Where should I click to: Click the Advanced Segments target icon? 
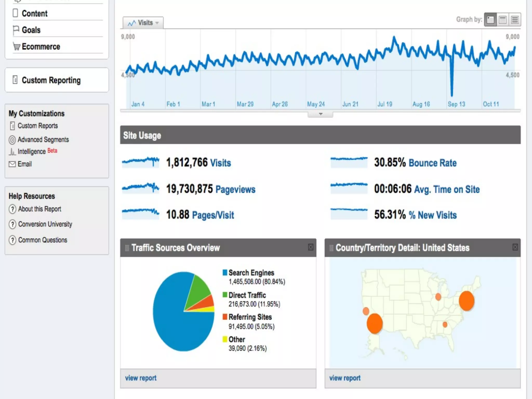[x=12, y=140]
